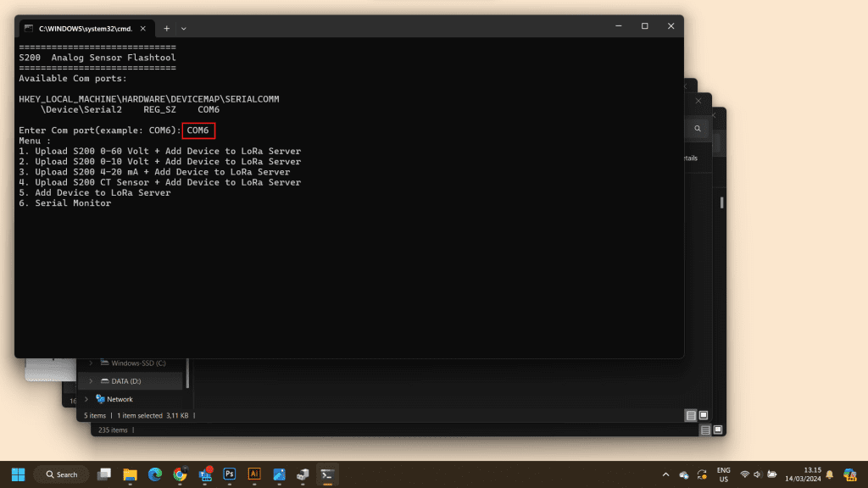The image size is (868, 488).
Task: Expand the DATA (D:) drive tree item
Action: pos(91,381)
